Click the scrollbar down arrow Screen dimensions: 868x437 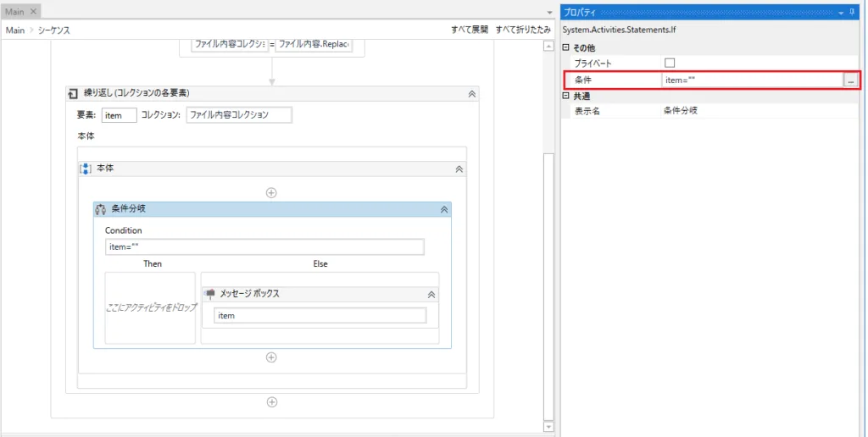pos(548,427)
